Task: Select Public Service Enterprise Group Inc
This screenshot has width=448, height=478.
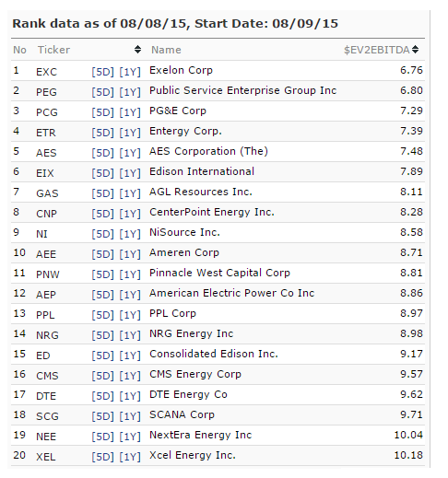Action: tap(242, 90)
